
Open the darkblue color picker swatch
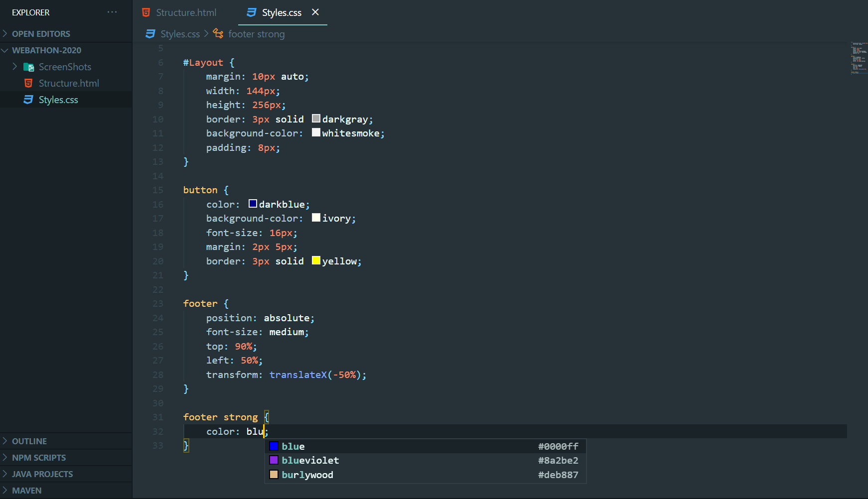pos(253,204)
